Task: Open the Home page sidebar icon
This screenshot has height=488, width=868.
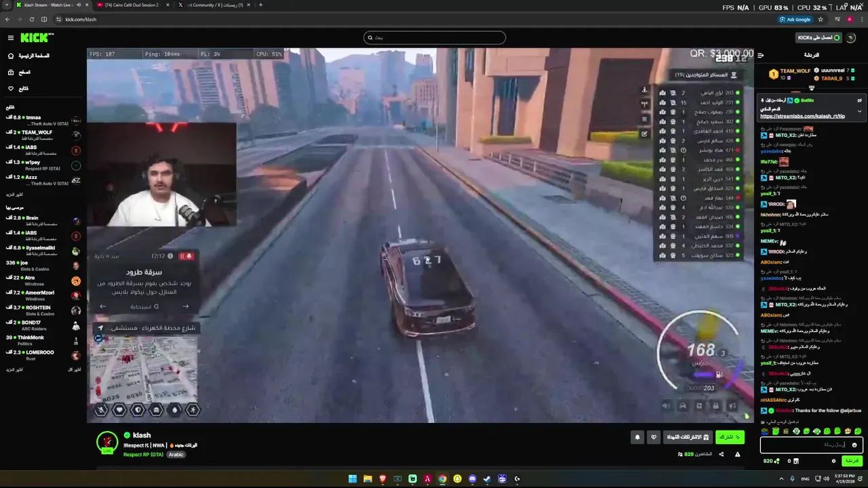Action: pyautogui.click(x=11, y=56)
